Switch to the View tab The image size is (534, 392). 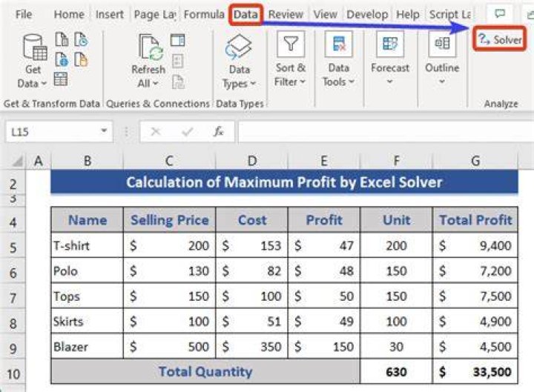click(x=326, y=14)
